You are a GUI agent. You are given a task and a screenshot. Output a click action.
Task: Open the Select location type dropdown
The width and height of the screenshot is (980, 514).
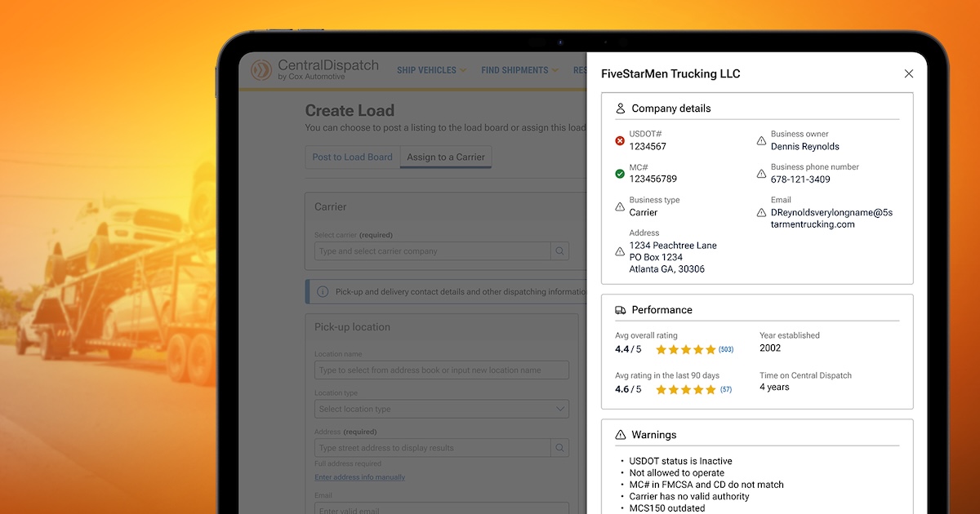pos(441,409)
